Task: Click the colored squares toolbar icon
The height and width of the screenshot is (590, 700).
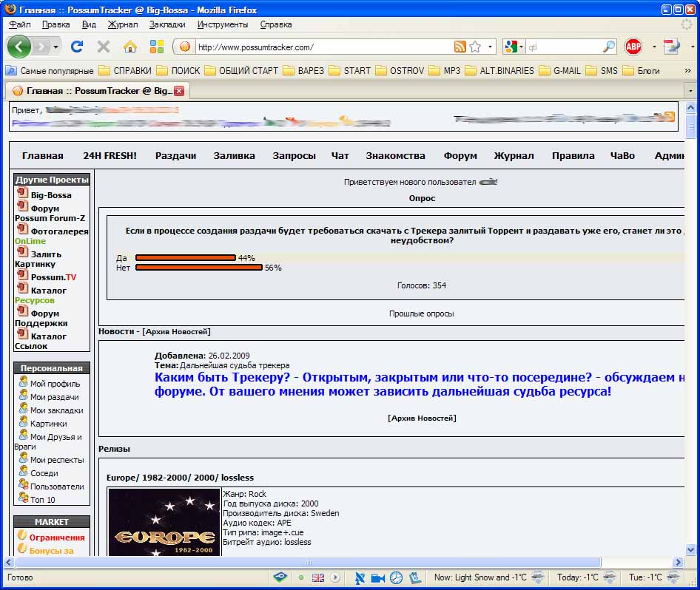Action: [x=156, y=47]
